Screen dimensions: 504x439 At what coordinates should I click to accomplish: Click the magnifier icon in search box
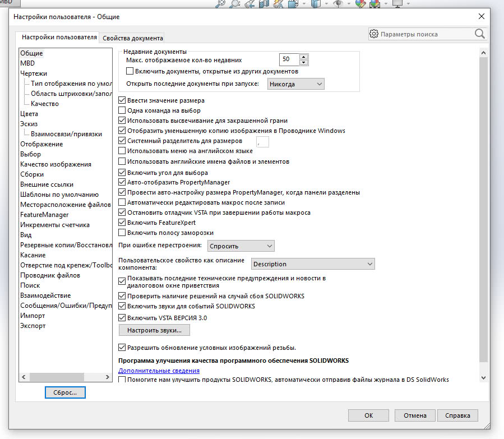coord(480,34)
